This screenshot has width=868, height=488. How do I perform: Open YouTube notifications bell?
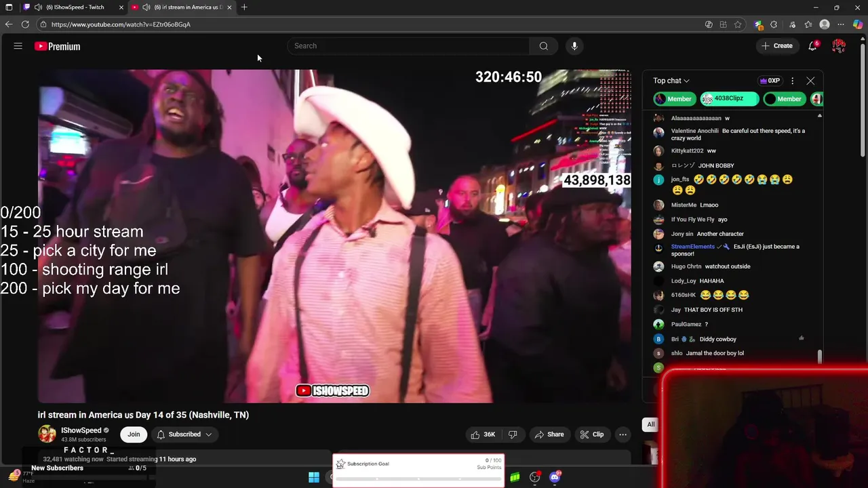(x=812, y=46)
